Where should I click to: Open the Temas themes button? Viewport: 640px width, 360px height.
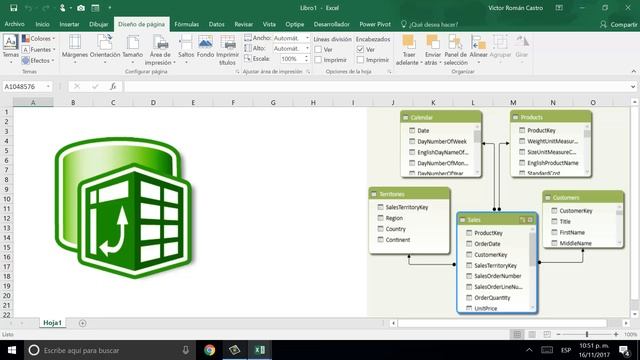10,50
